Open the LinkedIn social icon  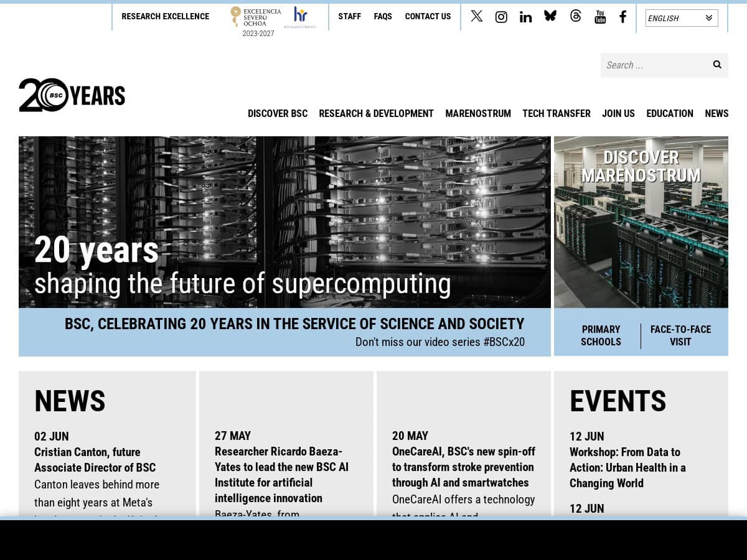tap(525, 17)
